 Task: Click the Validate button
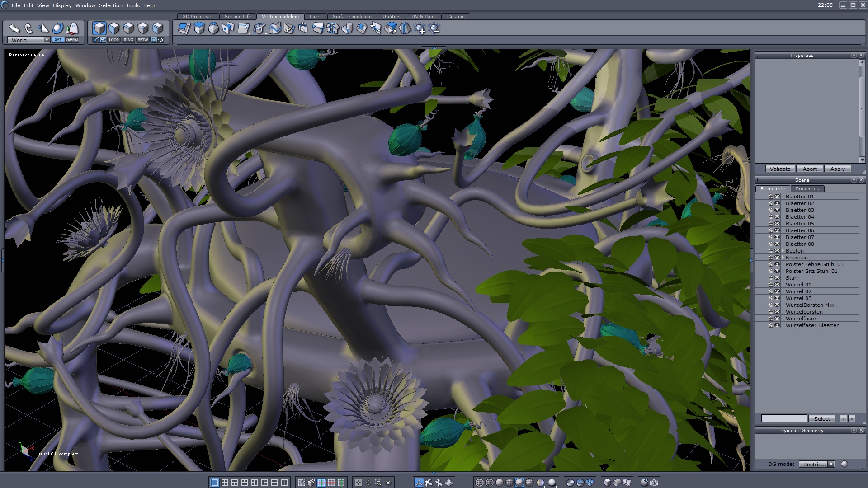pos(780,169)
